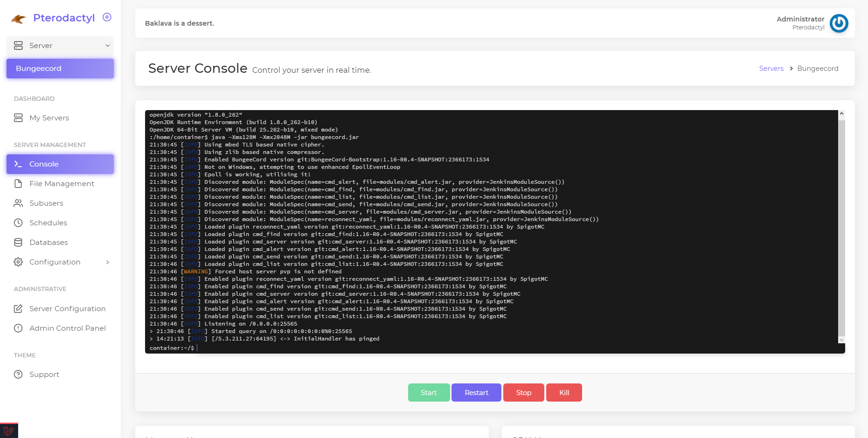Image resolution: width=868 pixels, height=438 pixels.
Task: Click the Server Configuration edit icon
Action: [x=18, y=309]
